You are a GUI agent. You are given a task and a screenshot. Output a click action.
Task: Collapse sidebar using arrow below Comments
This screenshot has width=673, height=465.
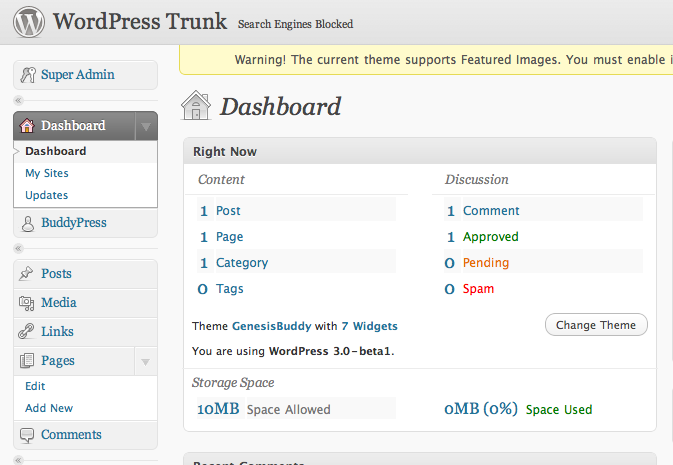(18, 460)
